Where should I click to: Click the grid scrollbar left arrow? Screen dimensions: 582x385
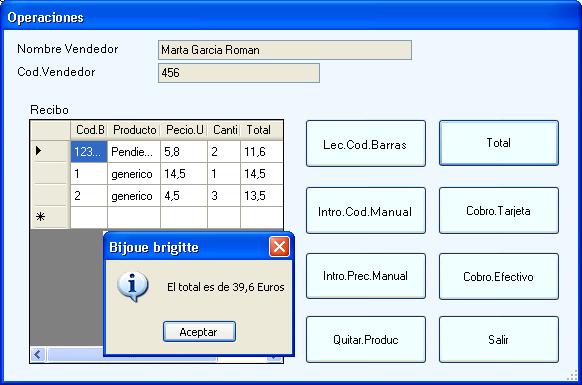click(38, 355)
